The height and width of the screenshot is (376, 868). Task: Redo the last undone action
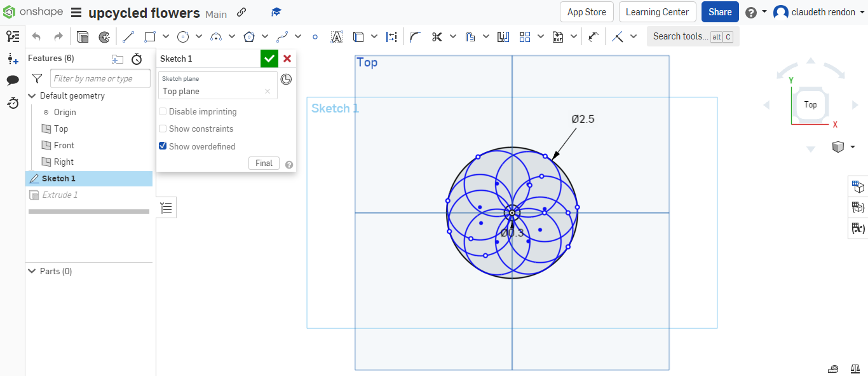click(x=58, y=37)
